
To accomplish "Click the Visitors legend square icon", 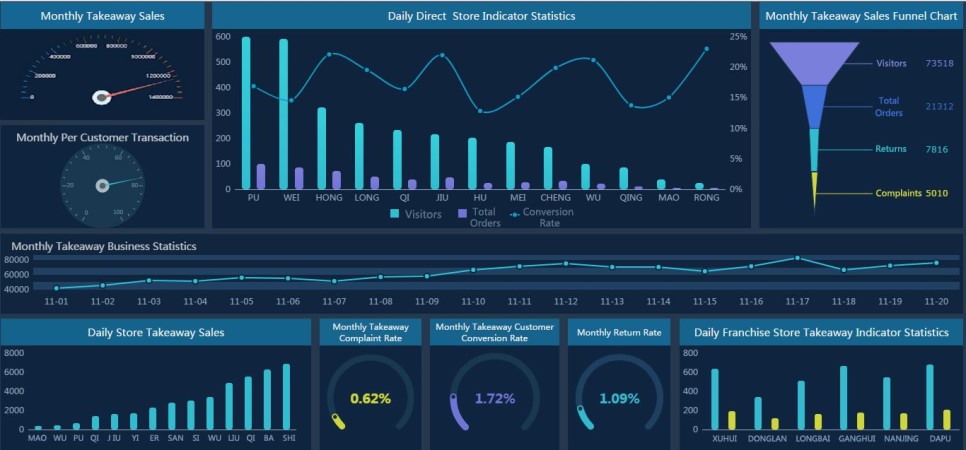I will 395,213.
